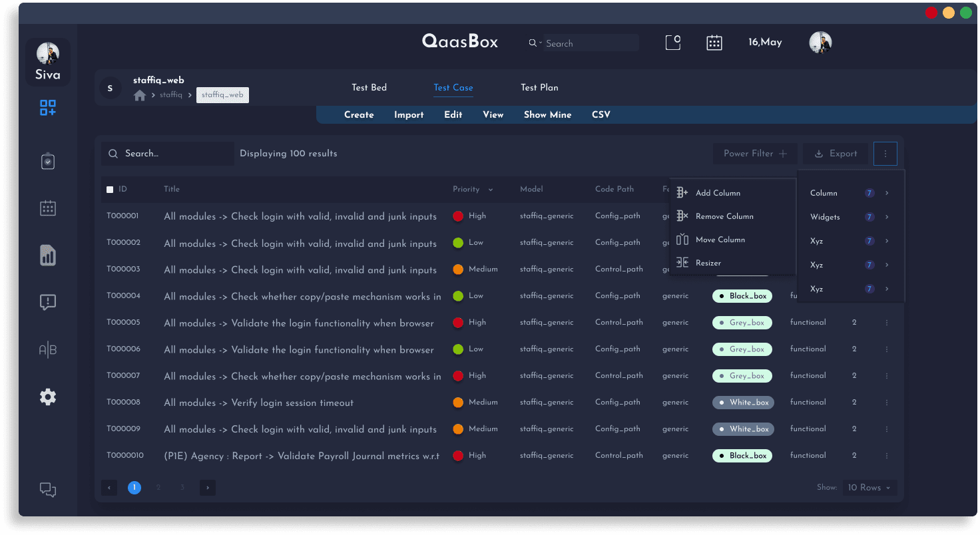Open row options dots for T000009
The image size is (980, 535).
(887, 429)
